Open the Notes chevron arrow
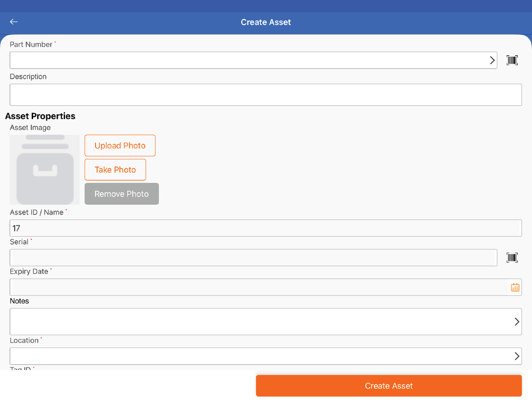The height and width of the screenshot is (400, 532). point(517,322)
